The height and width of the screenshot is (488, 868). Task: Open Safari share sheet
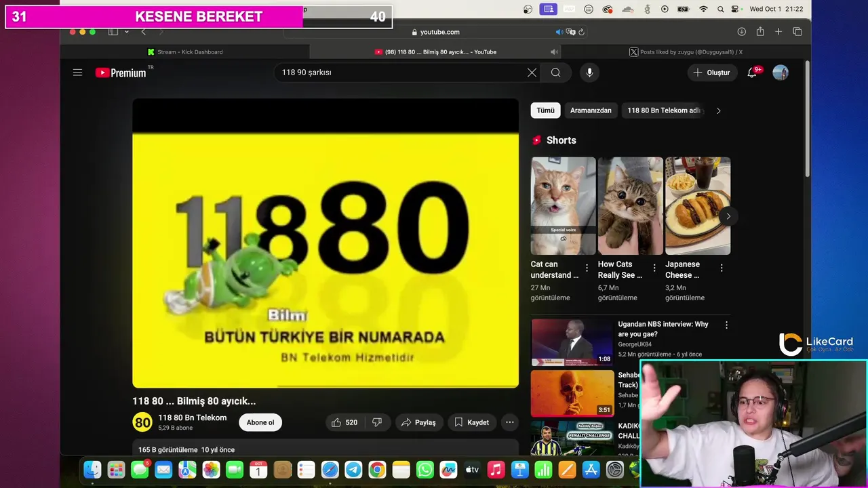tap(760, 32)
